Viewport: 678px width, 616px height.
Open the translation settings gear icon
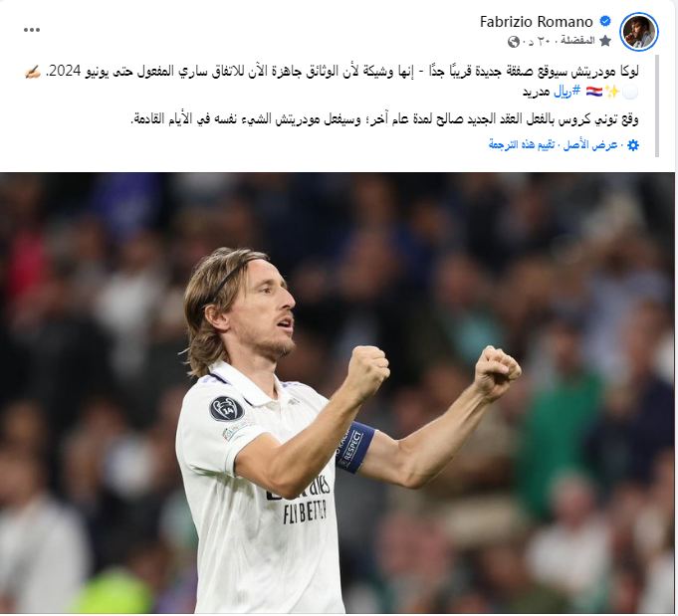(632, 145)
